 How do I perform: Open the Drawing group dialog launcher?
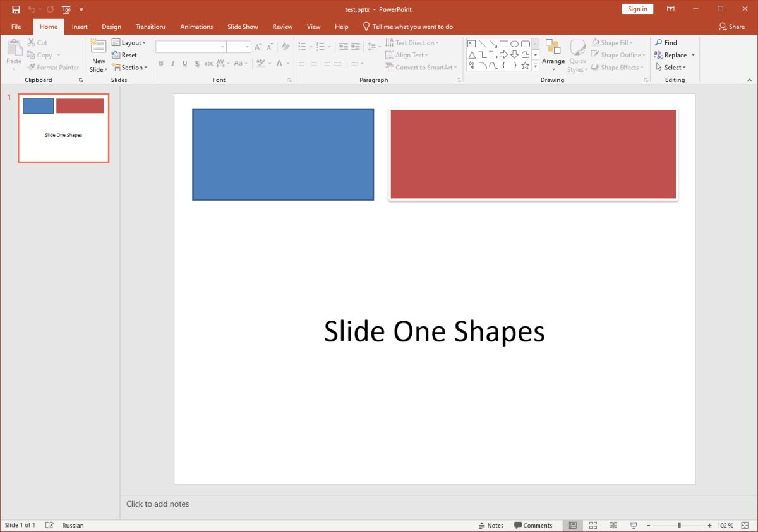[646, 80]
